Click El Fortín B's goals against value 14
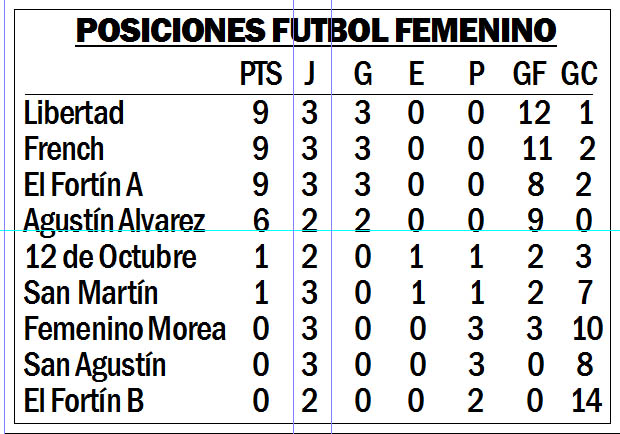The image size is (620, 434). (x=587, y=401)
